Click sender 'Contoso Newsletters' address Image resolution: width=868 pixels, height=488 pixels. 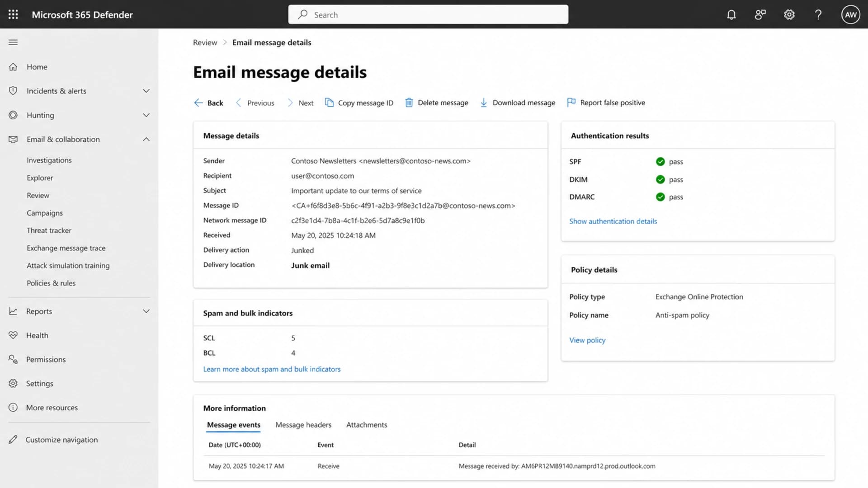click(381, 161)
